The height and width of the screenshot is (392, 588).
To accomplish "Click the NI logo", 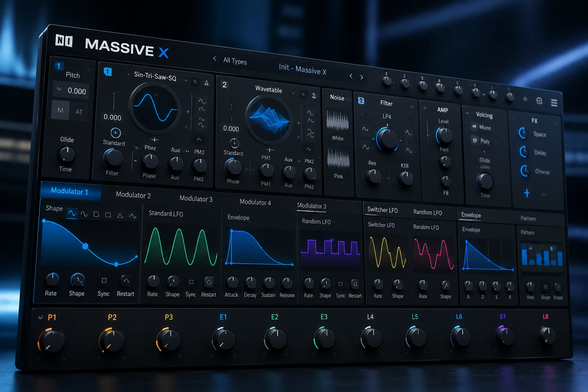I will point(64,40).
